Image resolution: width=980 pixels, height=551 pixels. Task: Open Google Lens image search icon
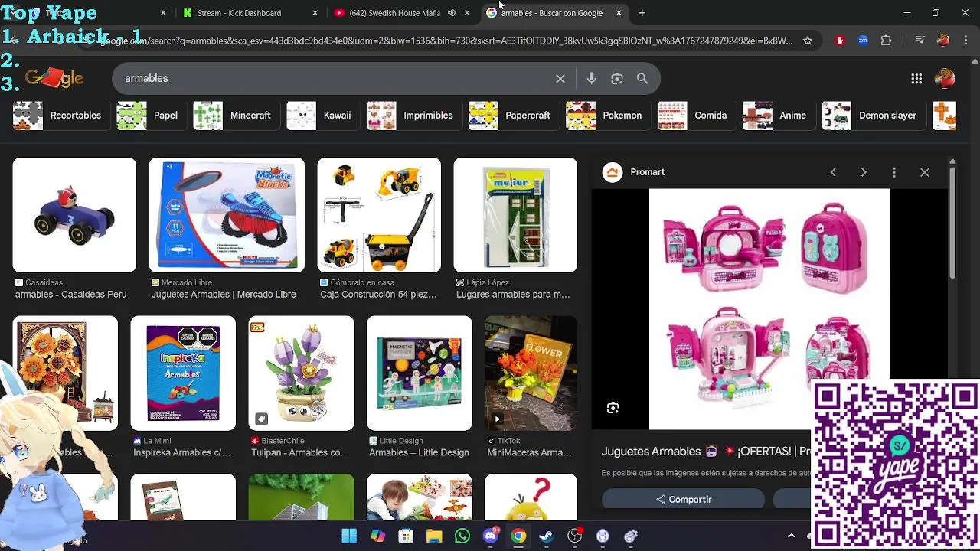point(617,78)
